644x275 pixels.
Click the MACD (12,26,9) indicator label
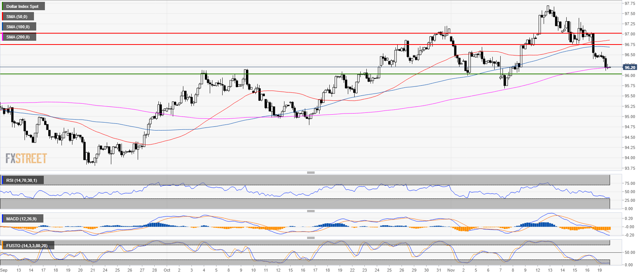[22, 219]
